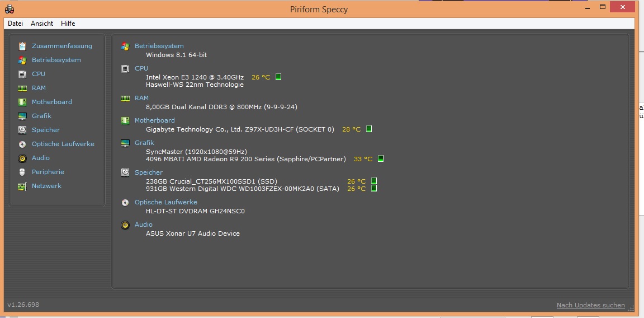Select Motherboard in the sidebar list

tap(52, 102)
